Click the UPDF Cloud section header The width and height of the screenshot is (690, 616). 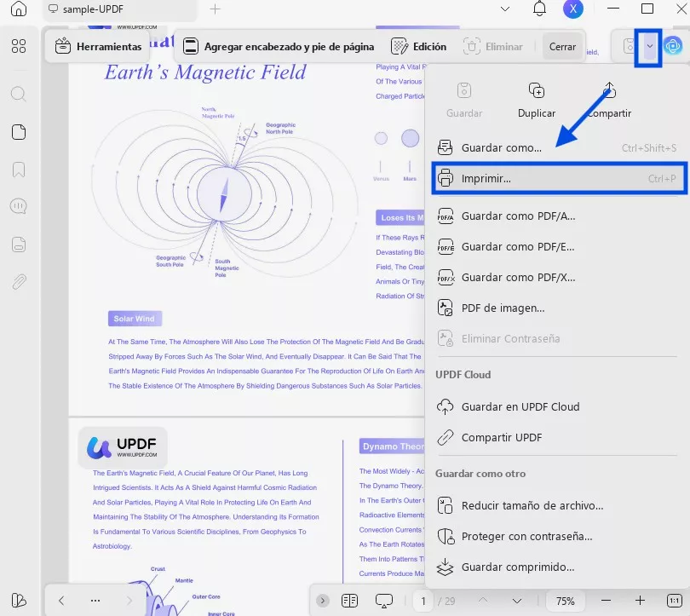coord(463,374)
